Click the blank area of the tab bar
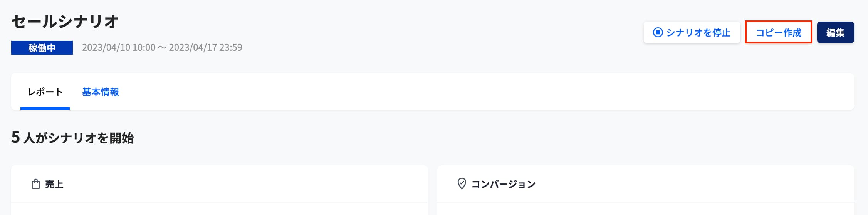The image size is (868, 215). point(462,92)
